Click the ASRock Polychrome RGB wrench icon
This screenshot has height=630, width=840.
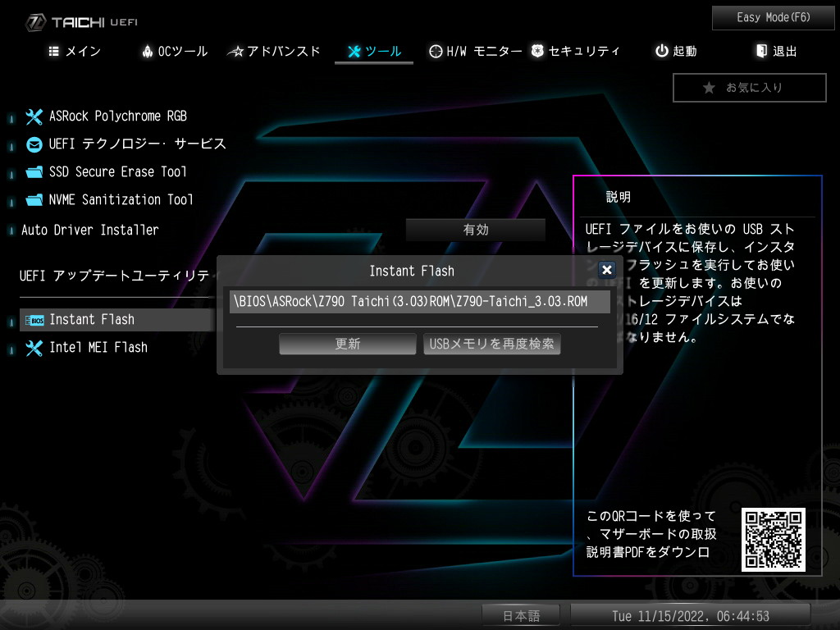click(x=34, y=116)
